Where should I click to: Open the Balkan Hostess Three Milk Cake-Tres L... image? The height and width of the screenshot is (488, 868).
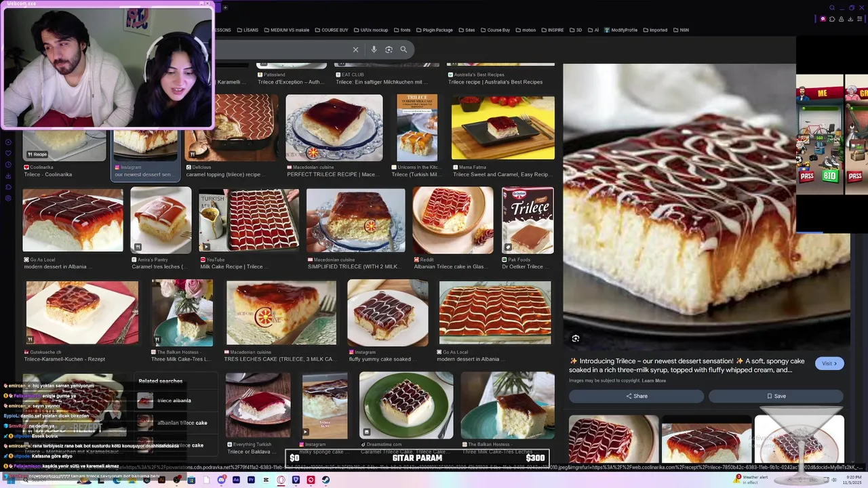(x=182, y=312)
